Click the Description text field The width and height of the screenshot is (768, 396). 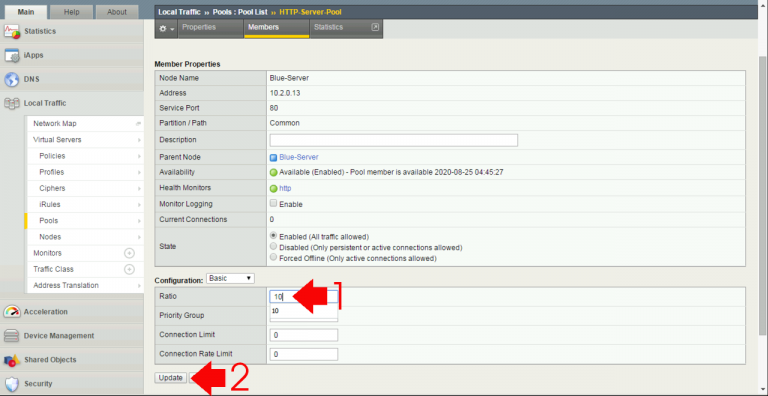pyautogui.click(x=394, y=140)
